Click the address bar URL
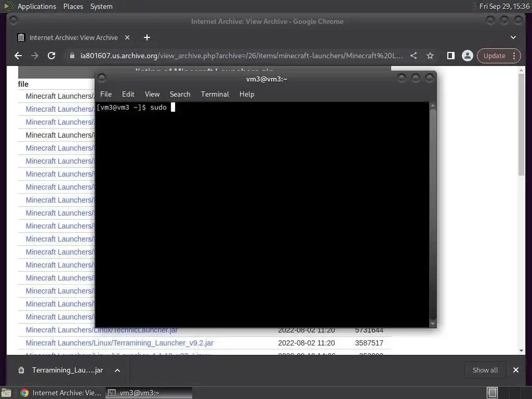Image resolution: width=532 pixels, height=399 pixels. pos(241,56)
